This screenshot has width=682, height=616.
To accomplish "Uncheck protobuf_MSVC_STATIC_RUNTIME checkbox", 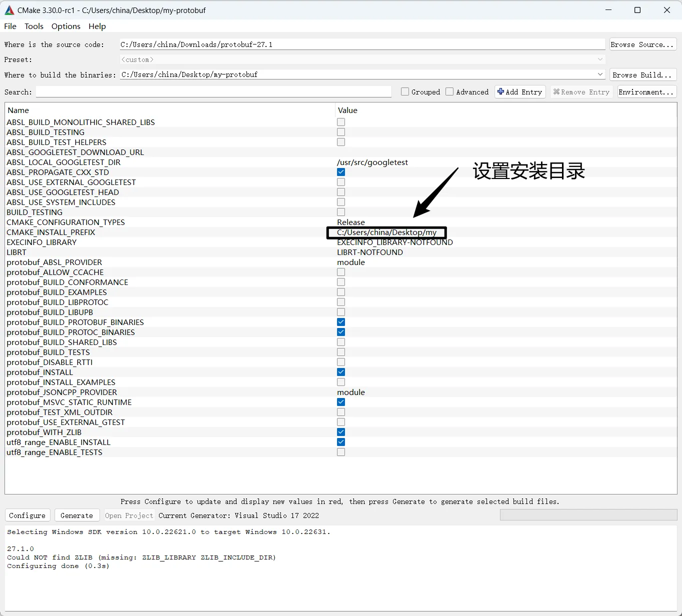I will click(341, 402).
